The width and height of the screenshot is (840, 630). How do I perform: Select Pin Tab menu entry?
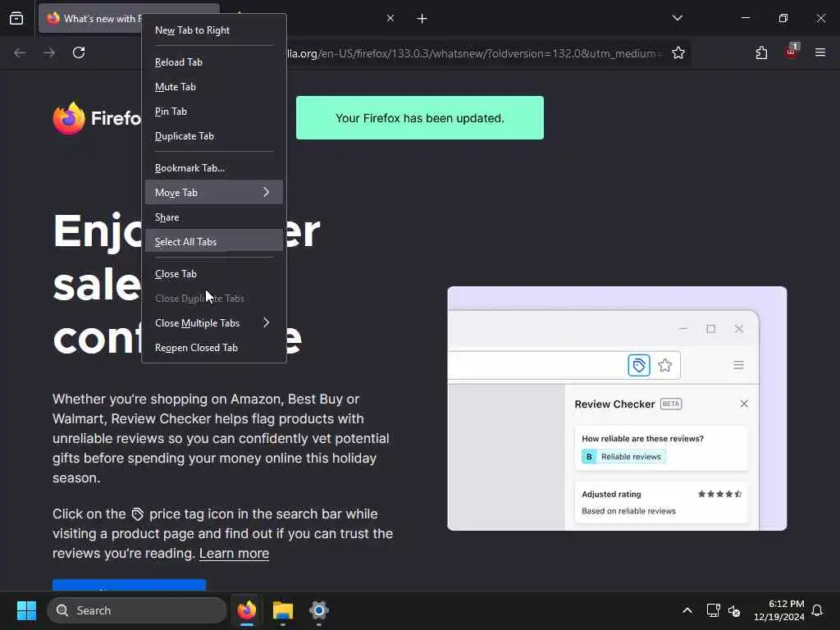coord(214,112)
